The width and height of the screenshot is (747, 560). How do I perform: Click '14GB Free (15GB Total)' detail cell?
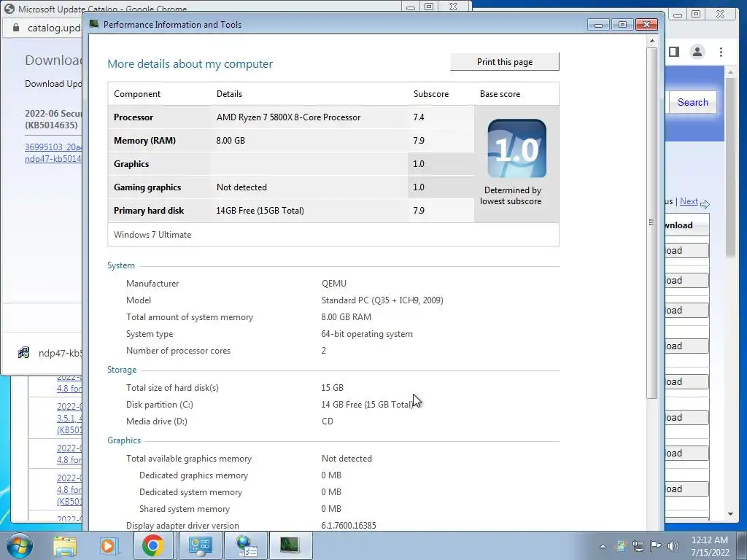[260, 211]
